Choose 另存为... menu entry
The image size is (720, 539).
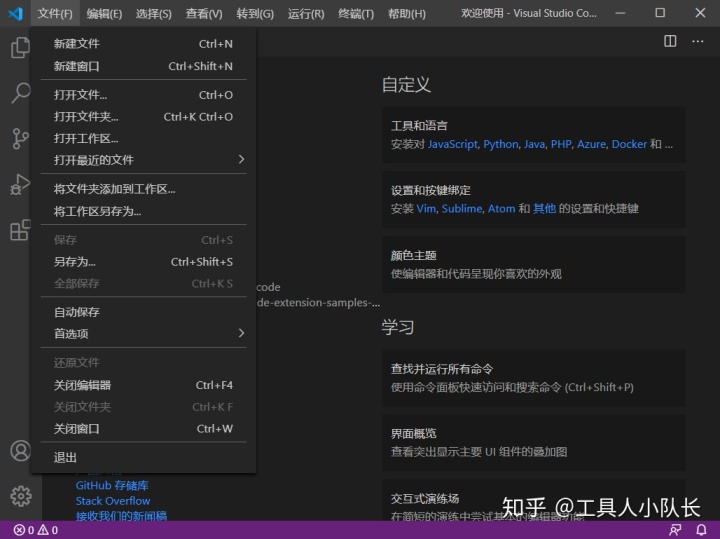[x=143, y=262]
